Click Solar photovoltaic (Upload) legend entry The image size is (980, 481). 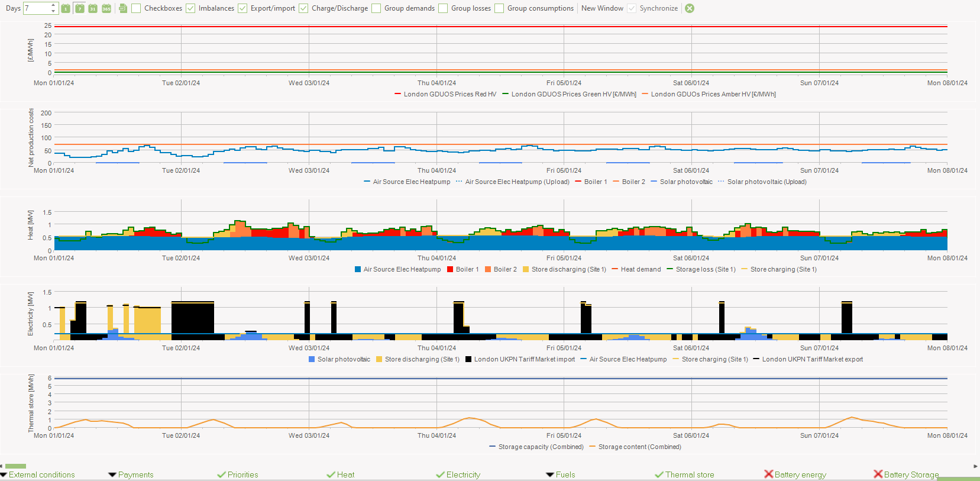point(762,182)
